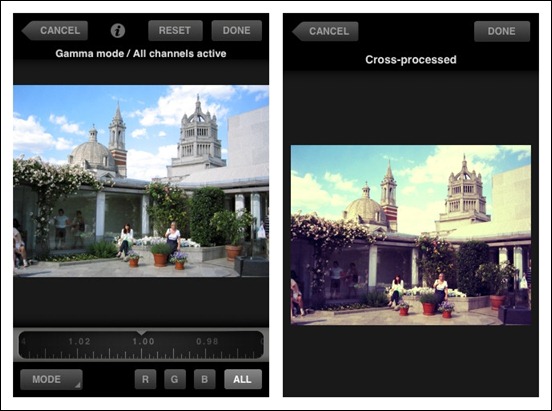Image resolution: width=552 pixels, height=411 pixels.
Task: Open the info icon in gamma toolbar
Action: 118,31
